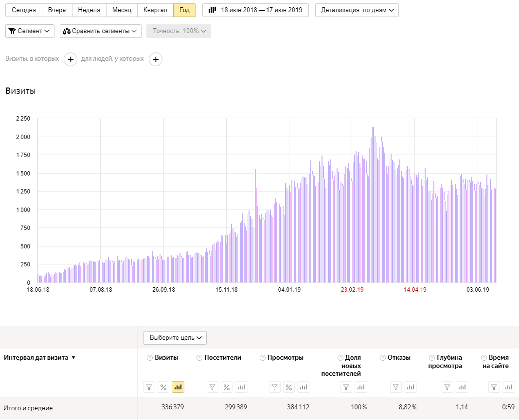This screenshot has height=420, width=519.
Task: Show chart for Глубина просмотра
Action: coord(462,387)
